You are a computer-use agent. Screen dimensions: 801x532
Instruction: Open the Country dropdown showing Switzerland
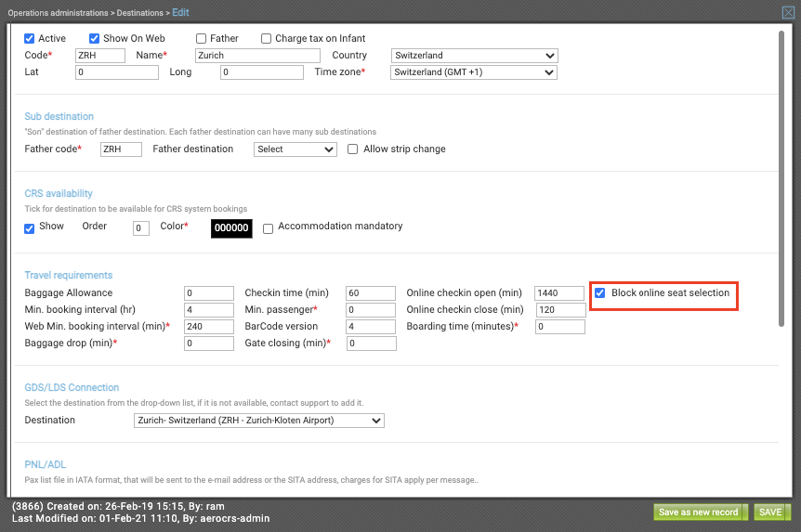pyautogui.click(x=475, y=55)
